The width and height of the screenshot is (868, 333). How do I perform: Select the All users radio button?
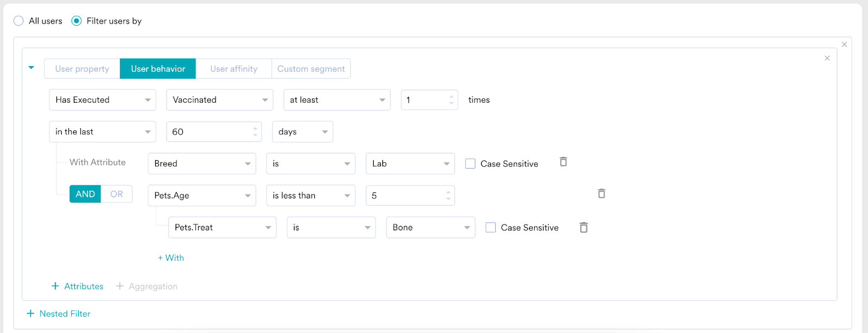19,21
